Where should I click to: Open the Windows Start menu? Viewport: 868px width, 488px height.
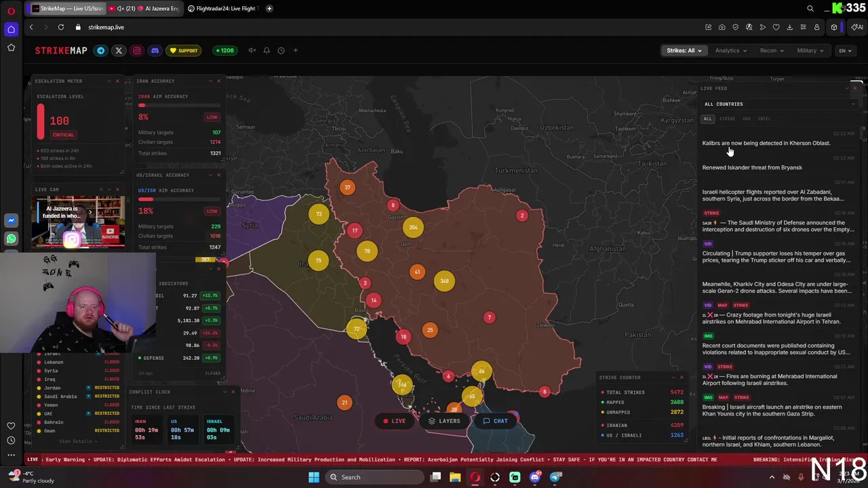pyautogui.click(x=314, y=477)
